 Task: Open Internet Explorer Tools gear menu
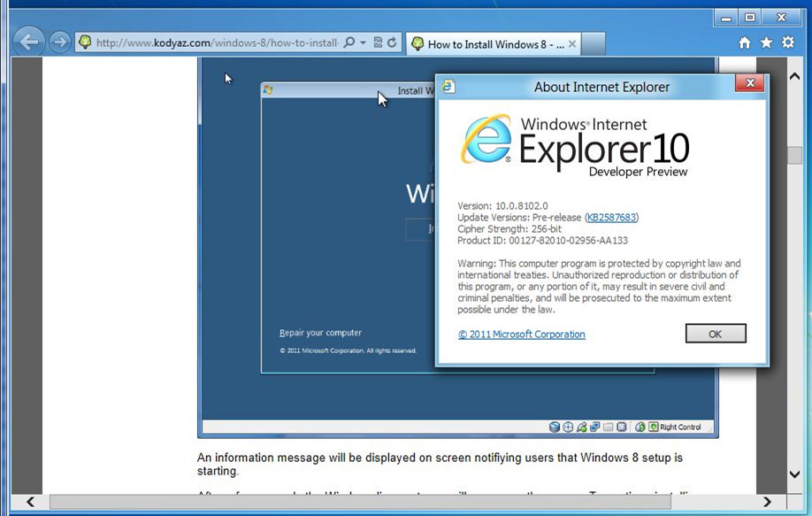[x=786, y=42]
